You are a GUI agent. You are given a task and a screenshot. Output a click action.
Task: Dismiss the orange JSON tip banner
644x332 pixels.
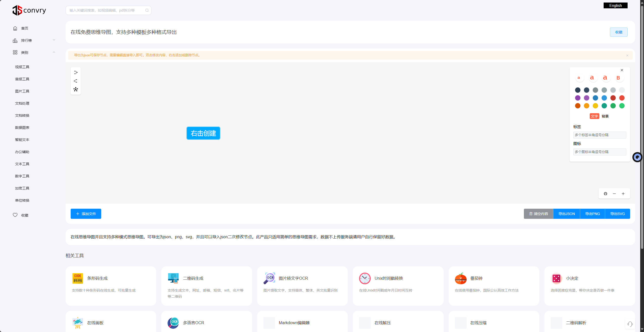point(627,55)
